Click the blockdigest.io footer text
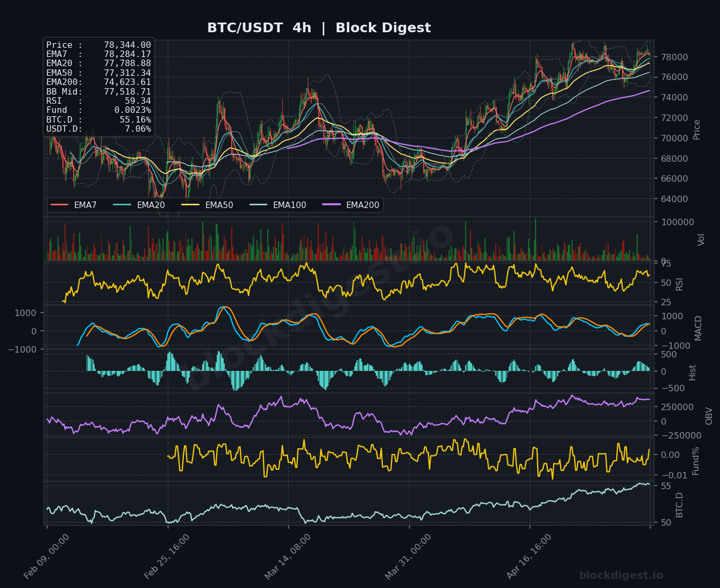 (x=621, y=575)
